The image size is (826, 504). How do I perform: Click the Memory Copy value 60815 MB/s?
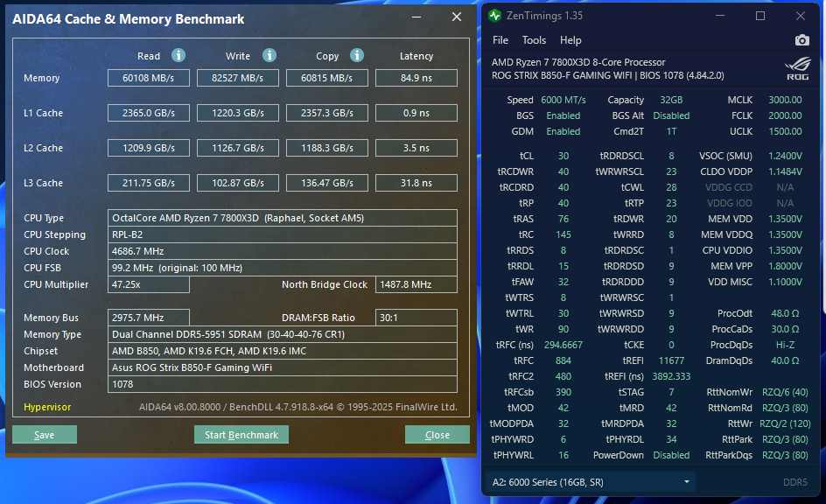326,78
